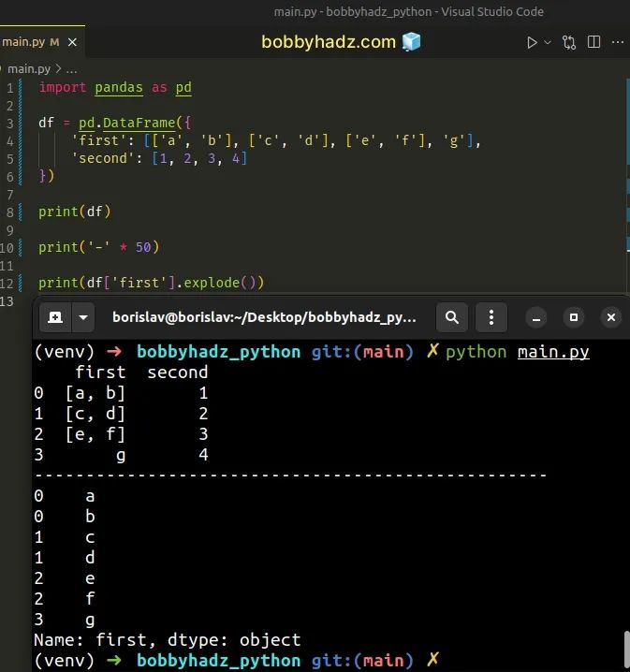Click 'explode' in line 12
The width and height of the screenshot is (630, 672).
pos(212,283)
